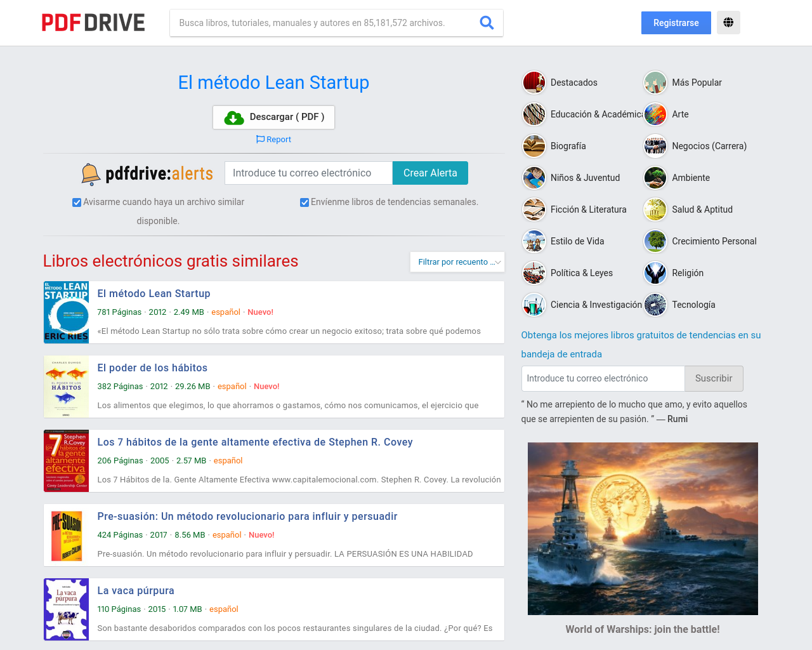Select the Crecimiento Personal category label

(714, 241)
